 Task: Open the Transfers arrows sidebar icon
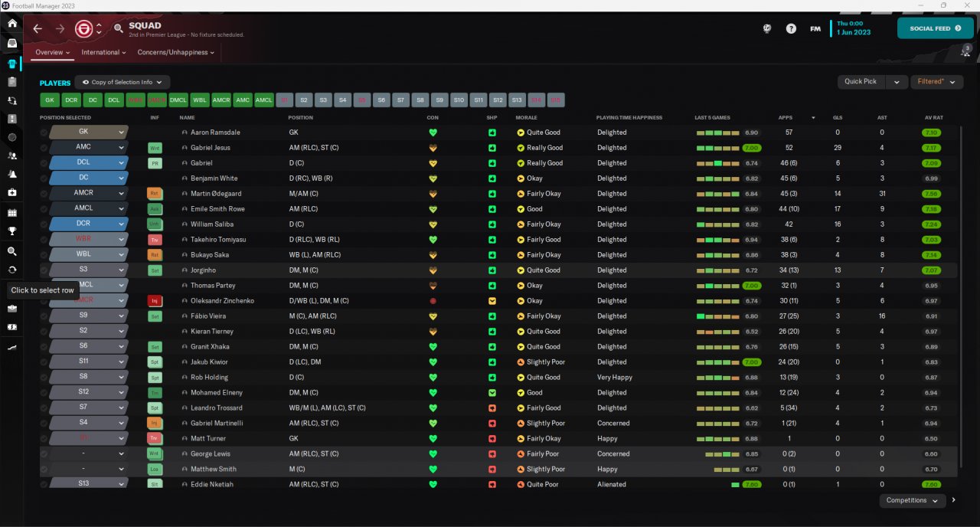(12, 270)
